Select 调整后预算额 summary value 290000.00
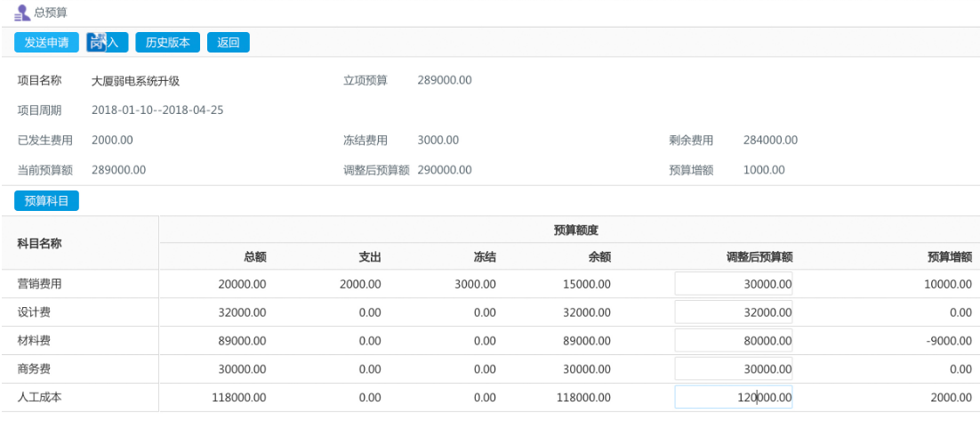The width and height of the screenshot is (980, 421). 445,170
